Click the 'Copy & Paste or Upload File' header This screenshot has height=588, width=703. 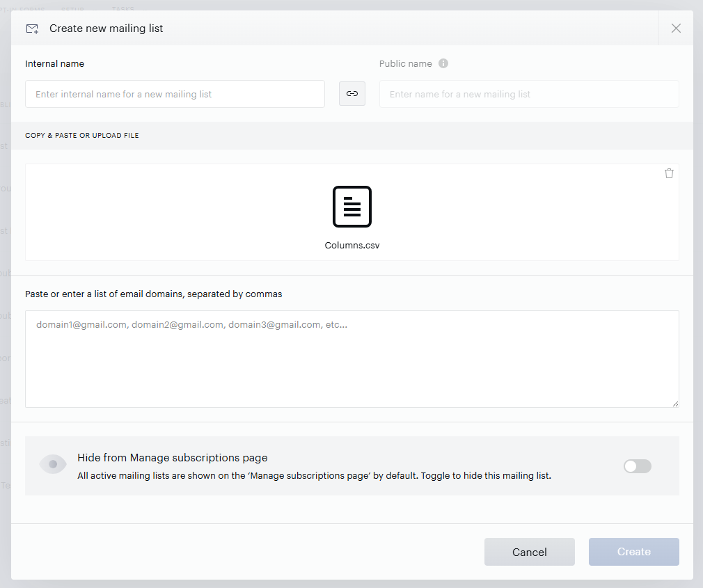click(x=82, y=136)
